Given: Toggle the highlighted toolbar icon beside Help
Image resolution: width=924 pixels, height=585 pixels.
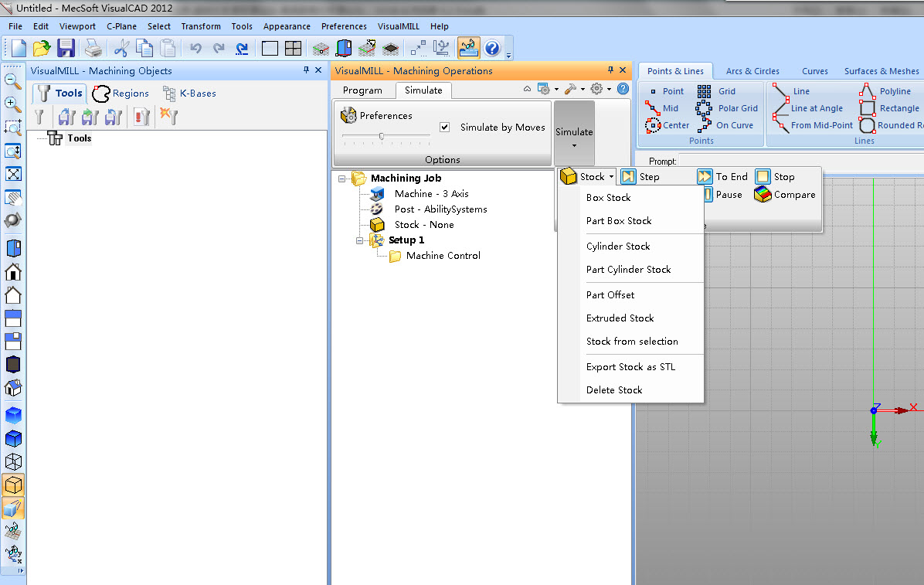Looking at the screenshot, I should tap(468, 48).
